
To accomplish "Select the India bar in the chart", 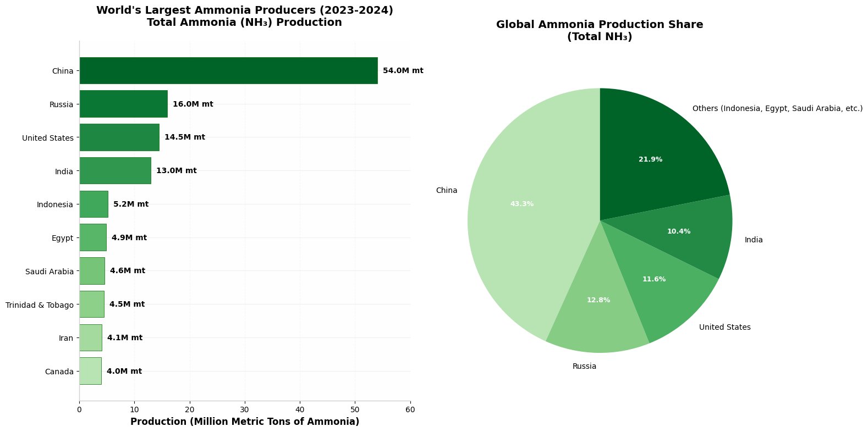I will pos(115,170).
